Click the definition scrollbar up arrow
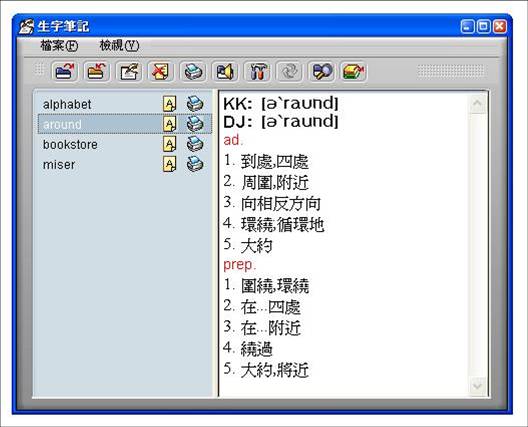This screenshot has height=427, width=528. pyautogui.click(x=477, y=103)
